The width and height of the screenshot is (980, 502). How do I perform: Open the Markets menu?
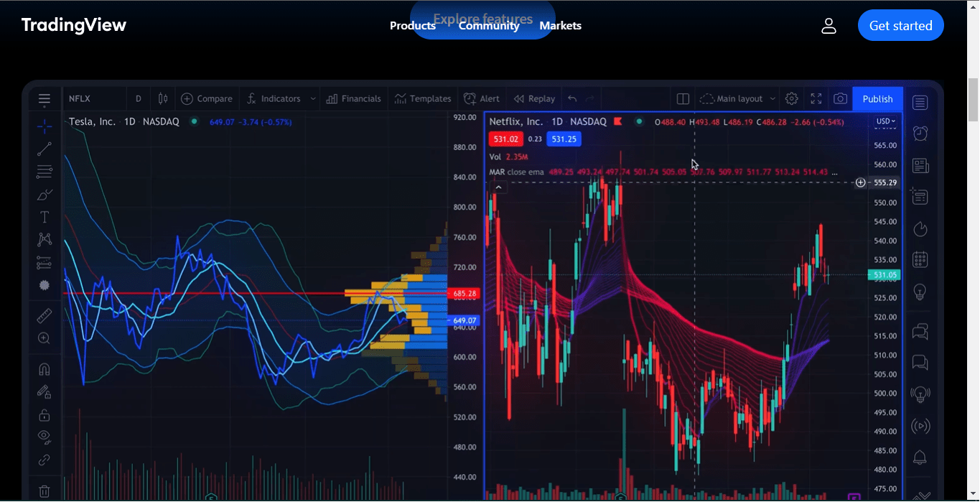[x=560, y=25]
